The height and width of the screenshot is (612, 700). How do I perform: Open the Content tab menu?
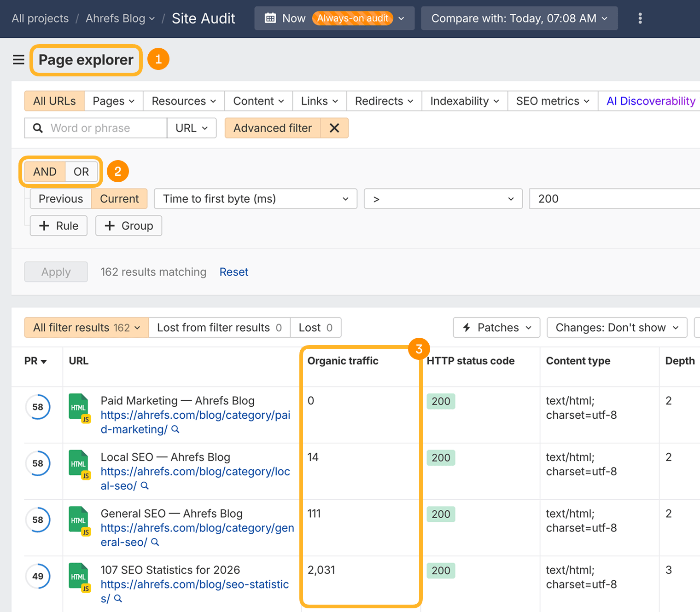click(x=258, y=101)
